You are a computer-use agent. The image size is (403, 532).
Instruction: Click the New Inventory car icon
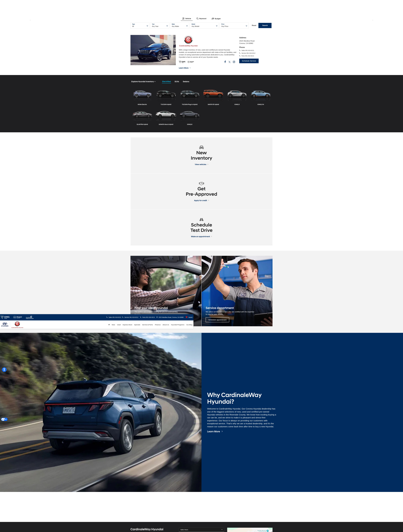(201, 147)
